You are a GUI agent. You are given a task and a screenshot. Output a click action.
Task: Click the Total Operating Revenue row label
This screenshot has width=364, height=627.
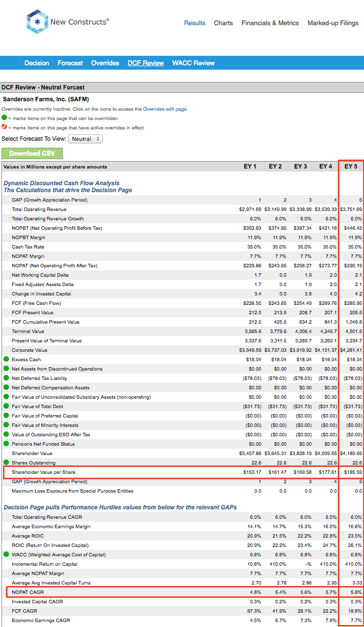click(39, 209)
